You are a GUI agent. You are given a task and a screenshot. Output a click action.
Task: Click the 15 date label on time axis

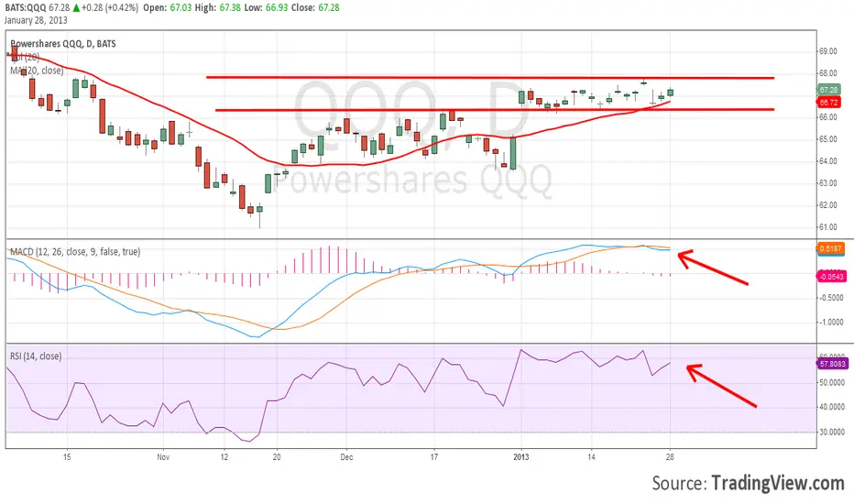coord(67,457)
